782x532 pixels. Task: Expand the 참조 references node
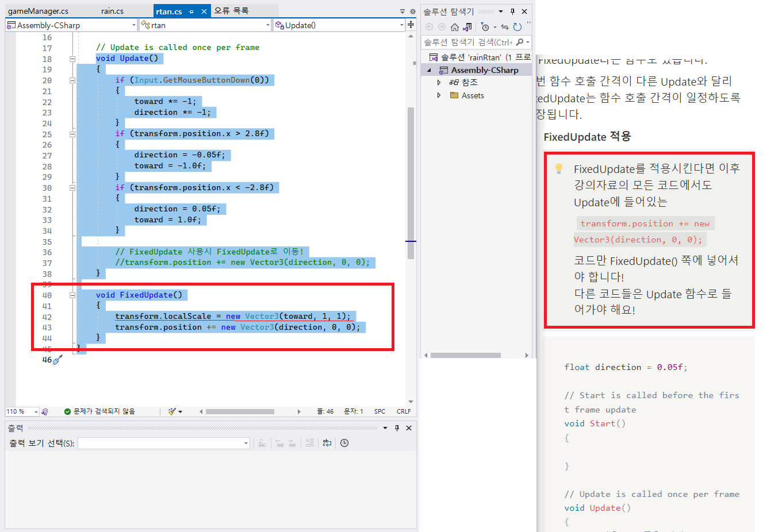(439, 83)
